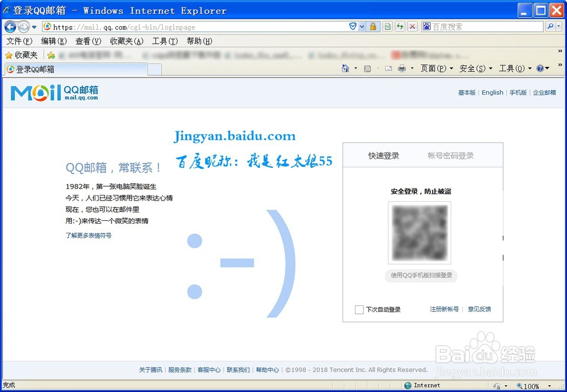Click the QR code login image
This screenshot has height=392, width=567.
420,233
